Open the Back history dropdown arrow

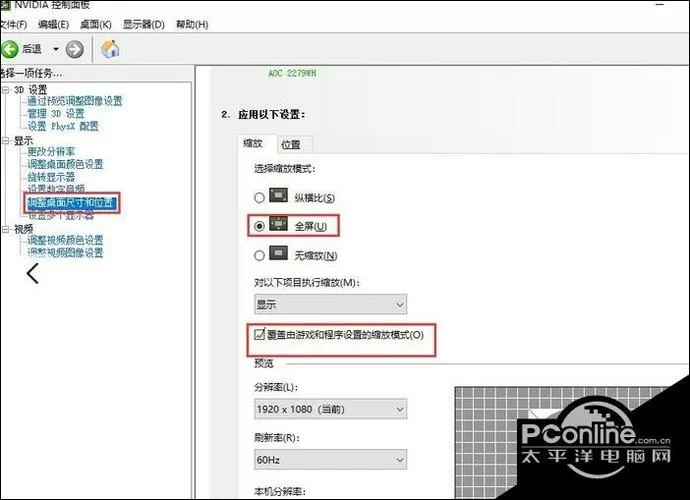click(x=56, y=49)
